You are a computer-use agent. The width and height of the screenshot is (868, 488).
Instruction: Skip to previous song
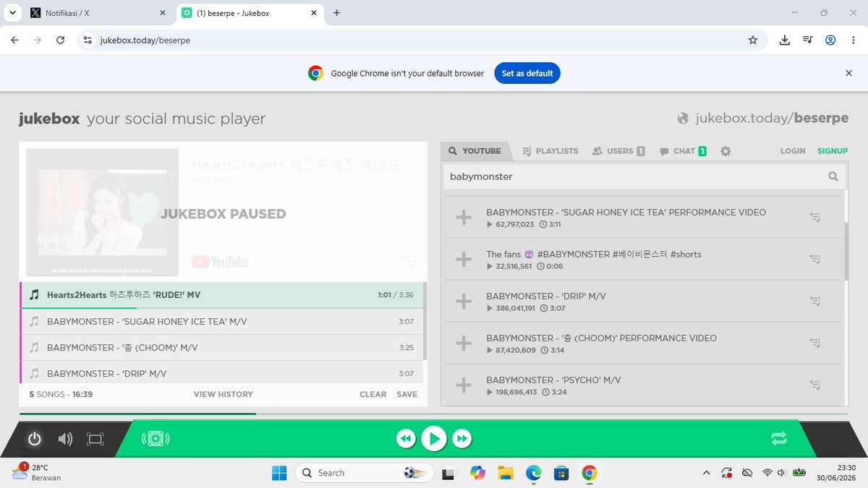tap(406, 438)
